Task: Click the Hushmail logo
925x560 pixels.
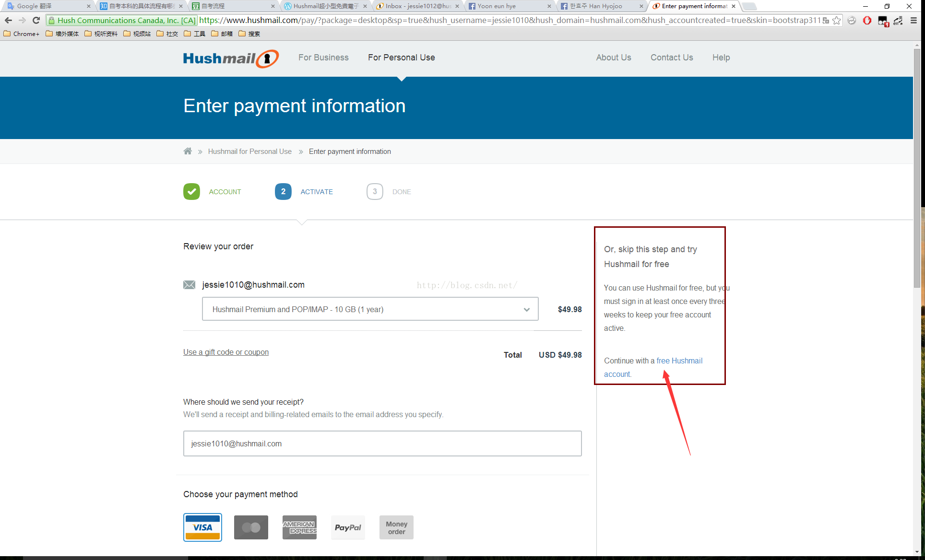Action: (x=231, y=58)
